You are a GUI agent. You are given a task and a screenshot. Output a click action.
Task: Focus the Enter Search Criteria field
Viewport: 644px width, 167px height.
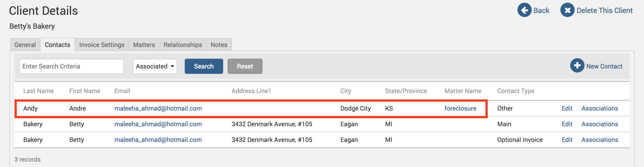pos(71,66)
